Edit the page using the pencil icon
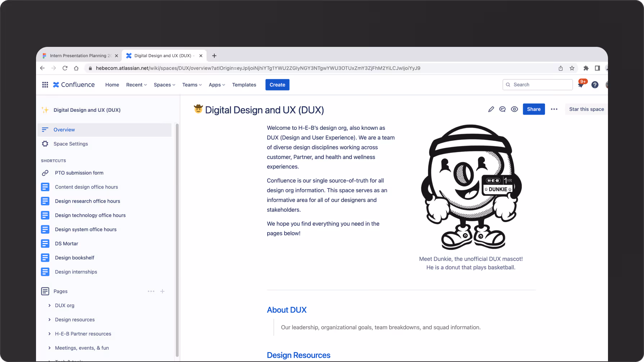Viewport: 644px width, 362px height. pyautogui.click(x=491, y=109)
